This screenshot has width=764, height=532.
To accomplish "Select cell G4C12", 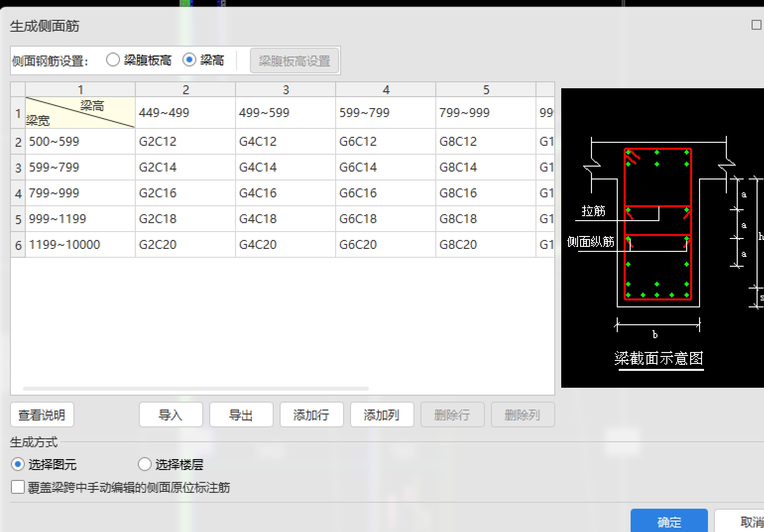I will pos(286,141).
